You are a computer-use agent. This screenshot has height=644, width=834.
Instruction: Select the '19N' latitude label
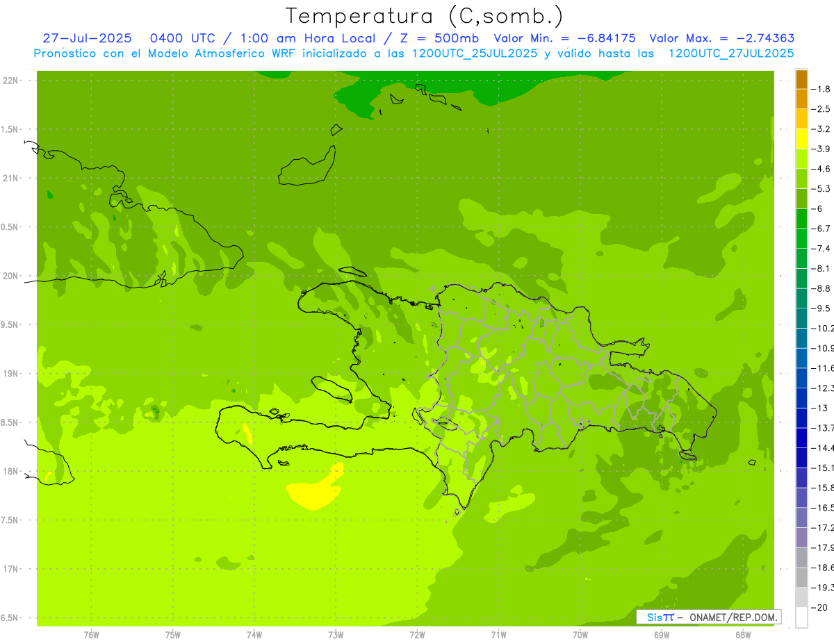click(x=10, y=374)
